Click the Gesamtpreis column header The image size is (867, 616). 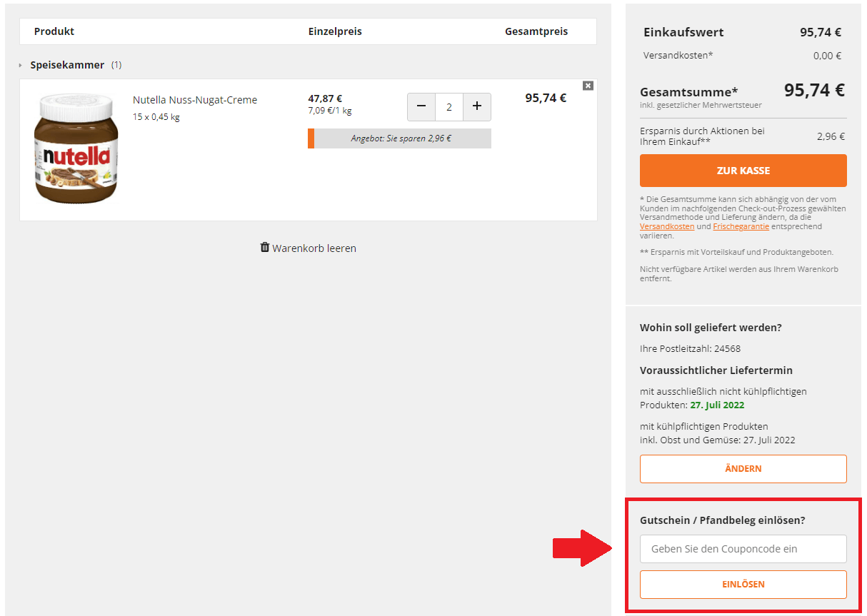[536, 31]
